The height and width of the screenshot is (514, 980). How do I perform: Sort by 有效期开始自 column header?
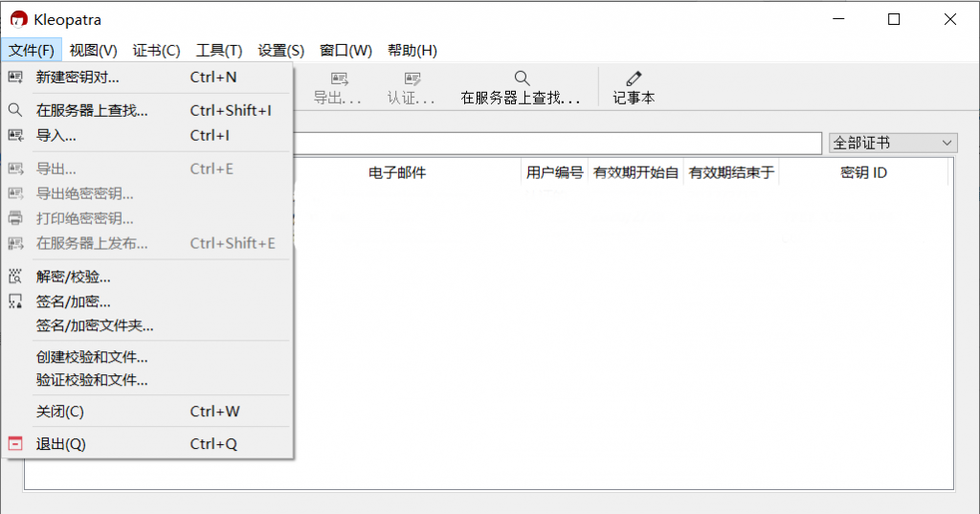pyautogui.click(x=635, y=172)
